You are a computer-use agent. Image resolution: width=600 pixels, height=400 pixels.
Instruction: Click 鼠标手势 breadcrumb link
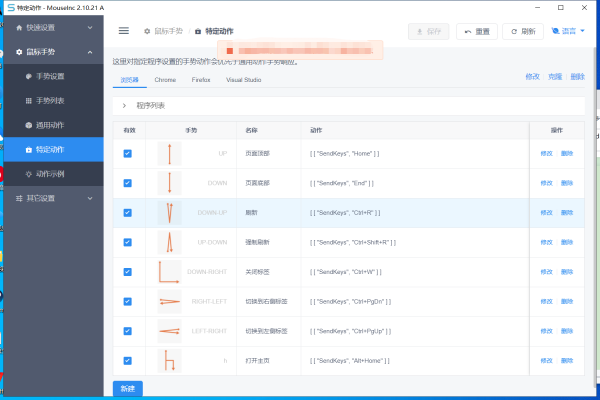click(x=168, y=31)
